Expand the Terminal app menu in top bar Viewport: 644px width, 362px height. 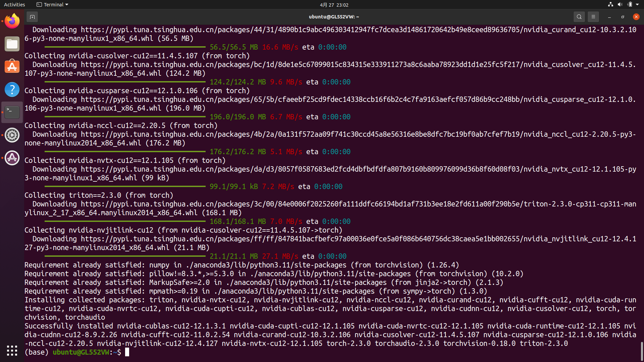(52, 4)
